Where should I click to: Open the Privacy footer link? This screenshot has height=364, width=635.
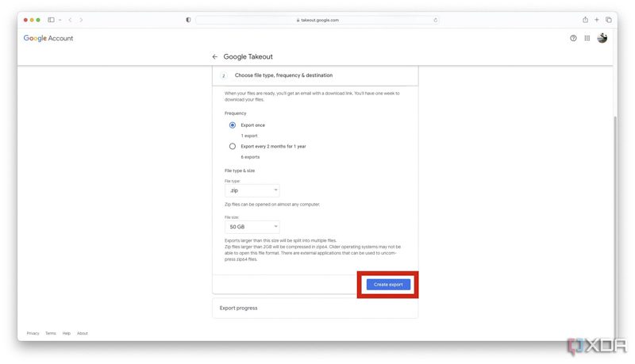click(33, 333)
